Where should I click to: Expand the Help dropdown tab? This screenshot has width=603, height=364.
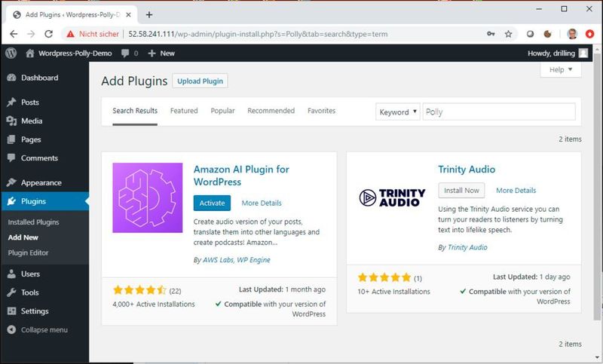point(561,69)
